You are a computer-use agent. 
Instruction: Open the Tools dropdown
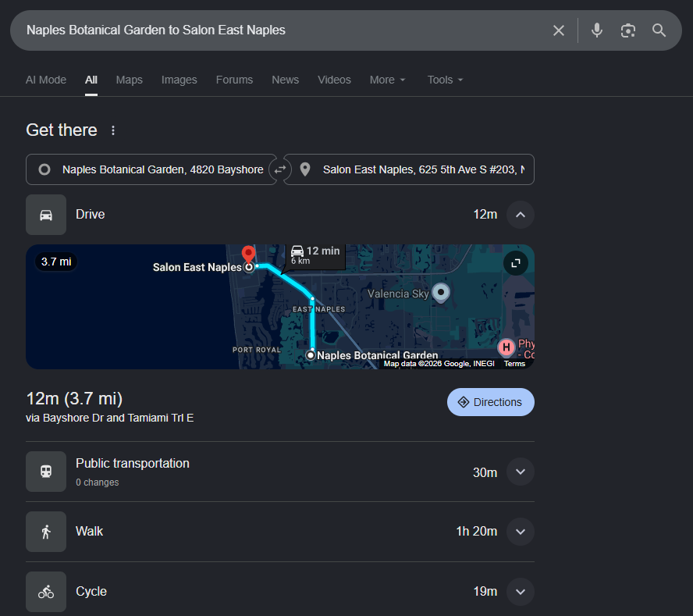445,80
